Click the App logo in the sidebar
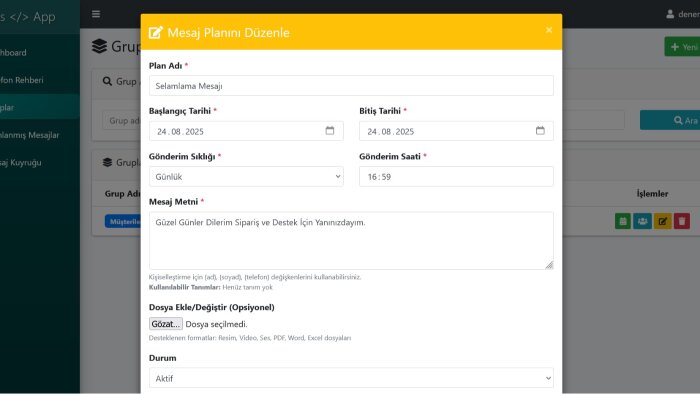The width and height of the screenshot is (700, 394). (x=28, y=17)
